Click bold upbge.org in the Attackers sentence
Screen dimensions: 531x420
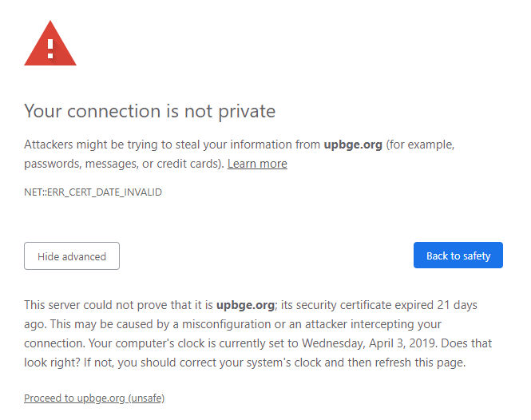click(353, 145)
